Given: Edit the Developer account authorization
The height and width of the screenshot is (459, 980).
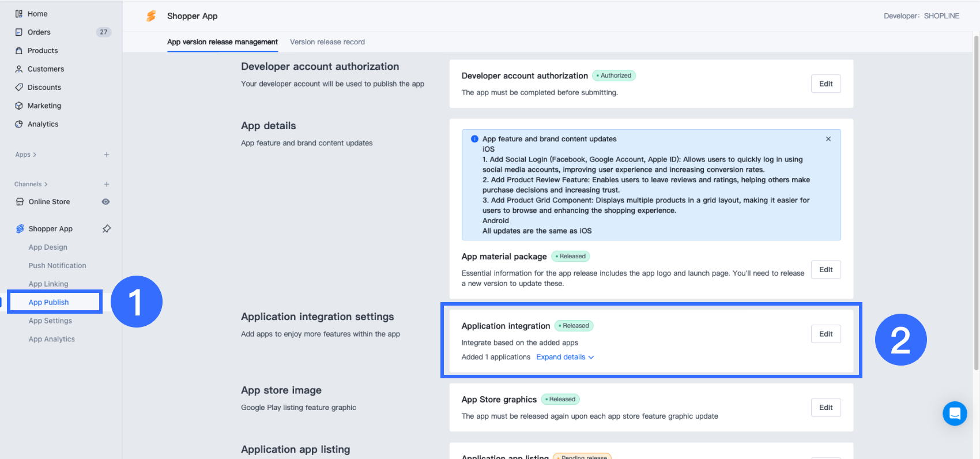Looking at the screenshot, I should point(826,84).
